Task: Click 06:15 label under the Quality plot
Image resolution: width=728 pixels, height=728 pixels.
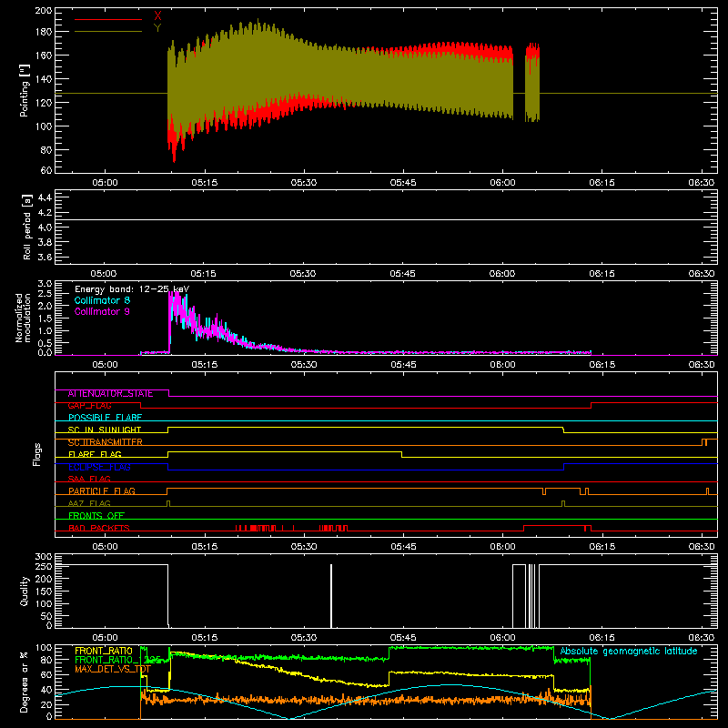Action: [x=602, y=638]
